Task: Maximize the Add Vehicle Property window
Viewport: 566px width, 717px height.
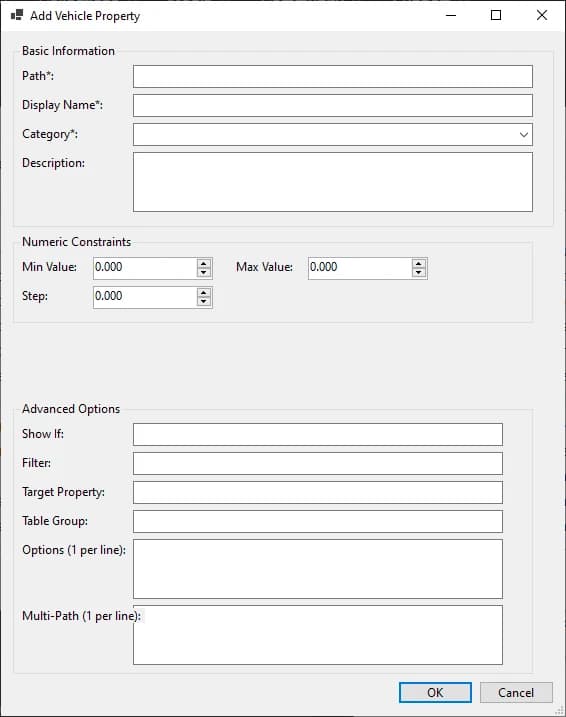Action: [x=496, y=16]
